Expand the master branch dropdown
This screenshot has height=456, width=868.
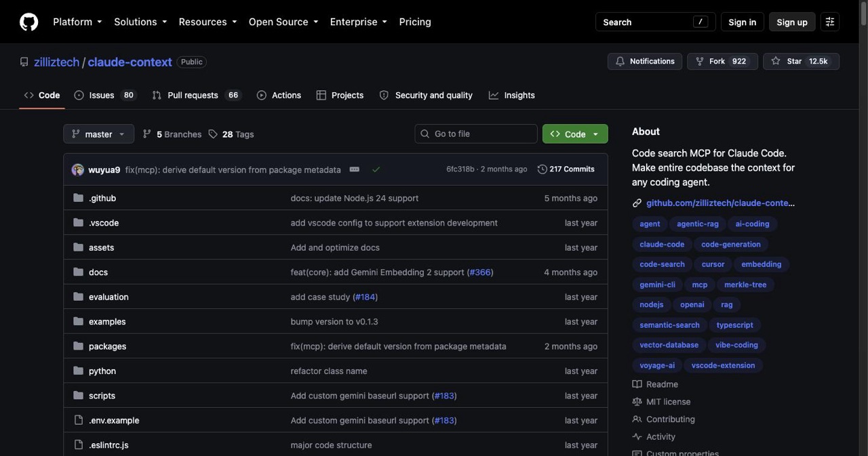click(99, 134)
